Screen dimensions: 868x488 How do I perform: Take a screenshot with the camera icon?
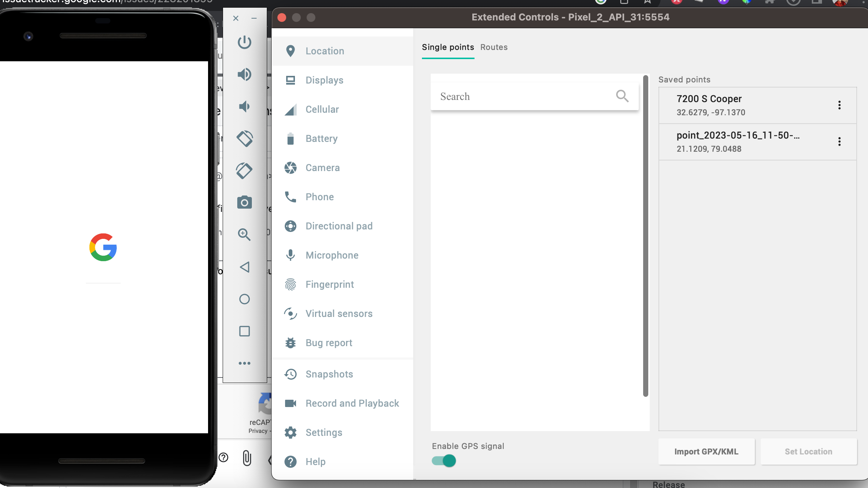(x=245, y=202)
